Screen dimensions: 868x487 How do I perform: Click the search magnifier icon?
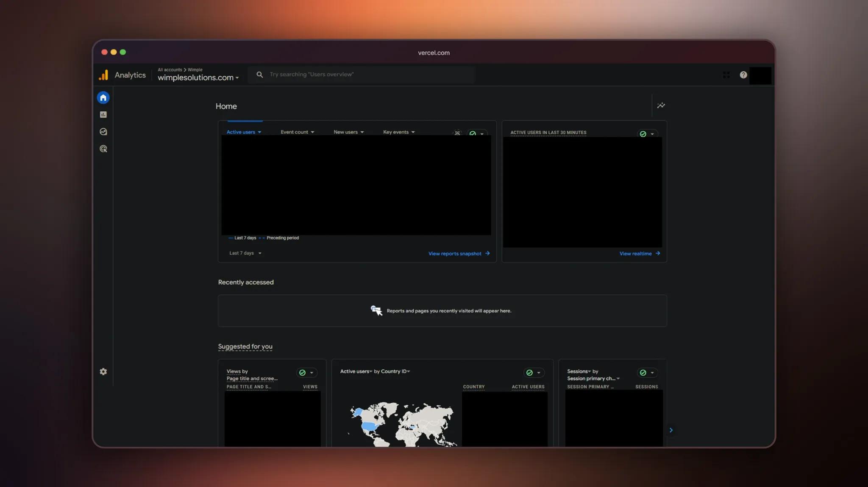coord(259,75)
